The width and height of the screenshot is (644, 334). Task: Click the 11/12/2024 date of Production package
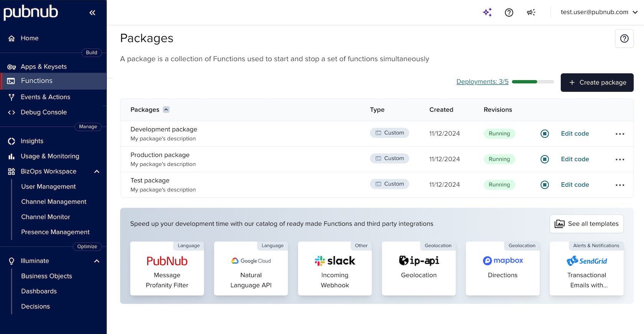pos(445,159)
